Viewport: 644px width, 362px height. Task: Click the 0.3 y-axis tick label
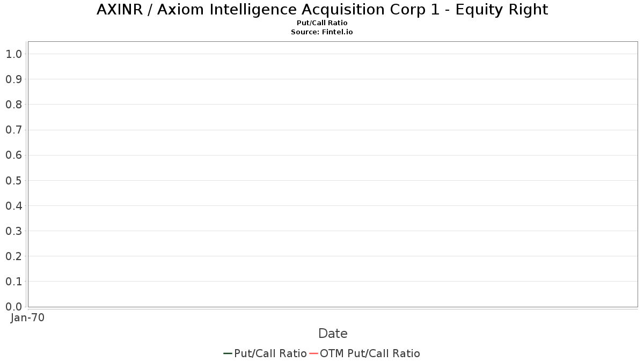point(13,231)
